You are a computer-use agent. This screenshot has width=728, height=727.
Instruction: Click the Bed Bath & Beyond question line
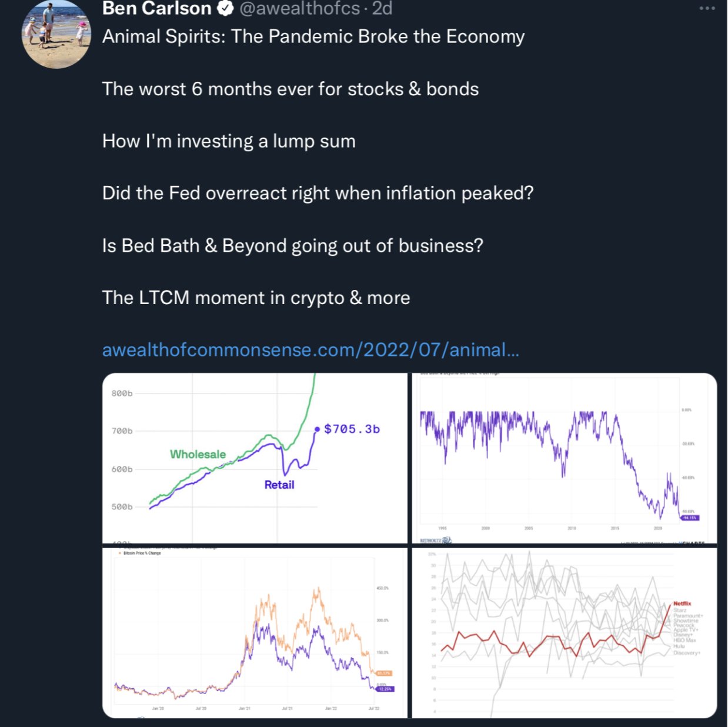pyautogui.click(x=292, y=245)
